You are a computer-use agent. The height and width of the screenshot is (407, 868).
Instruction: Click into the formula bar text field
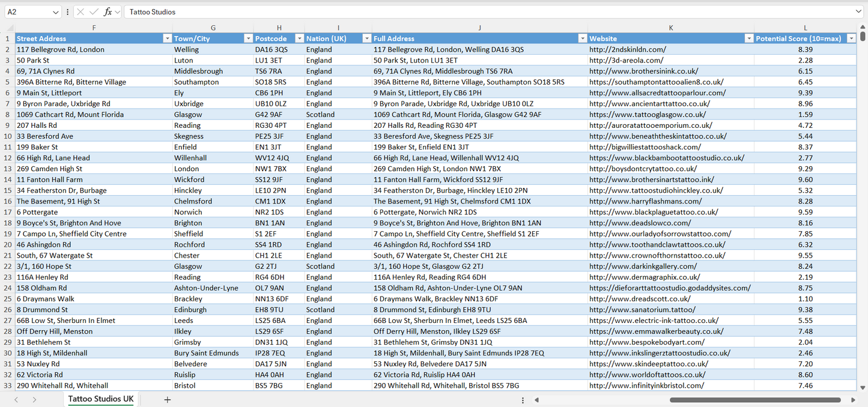(x=481, y=12)
